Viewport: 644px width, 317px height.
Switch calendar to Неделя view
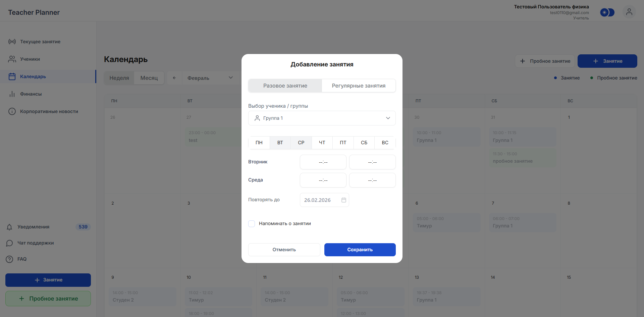coord(119,77)
